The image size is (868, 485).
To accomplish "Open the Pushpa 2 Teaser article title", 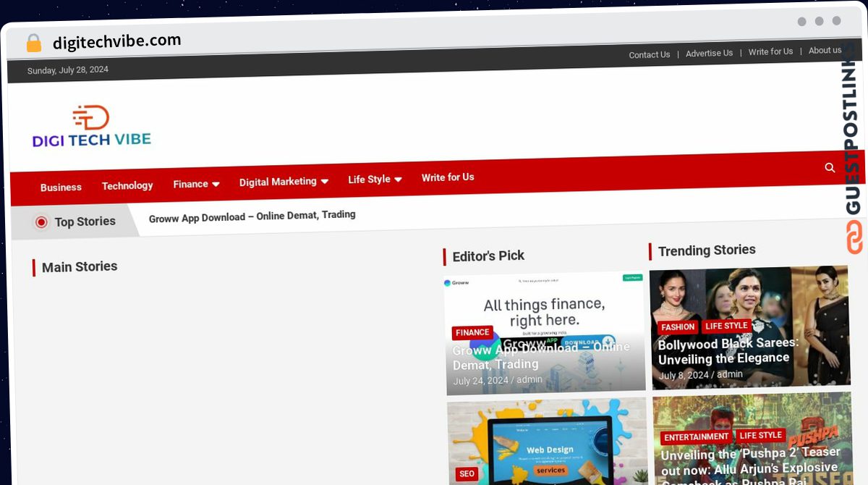I will tap(751, 467).
